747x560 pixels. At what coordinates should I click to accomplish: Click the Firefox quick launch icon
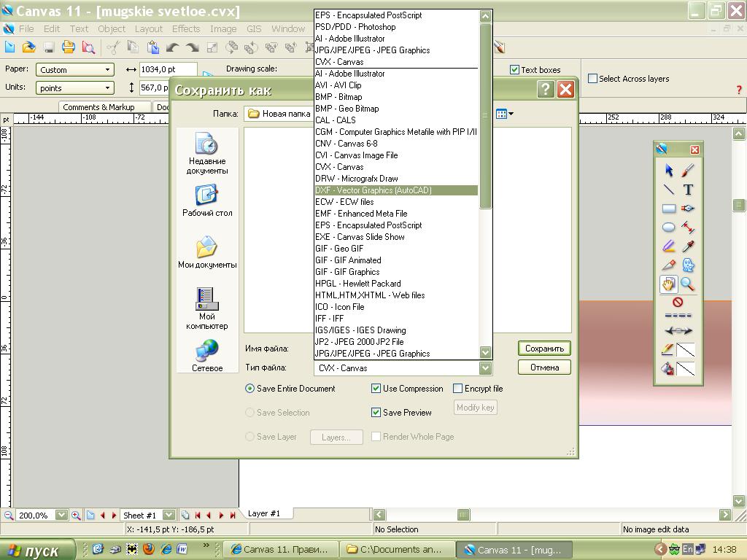pos(149,549)
